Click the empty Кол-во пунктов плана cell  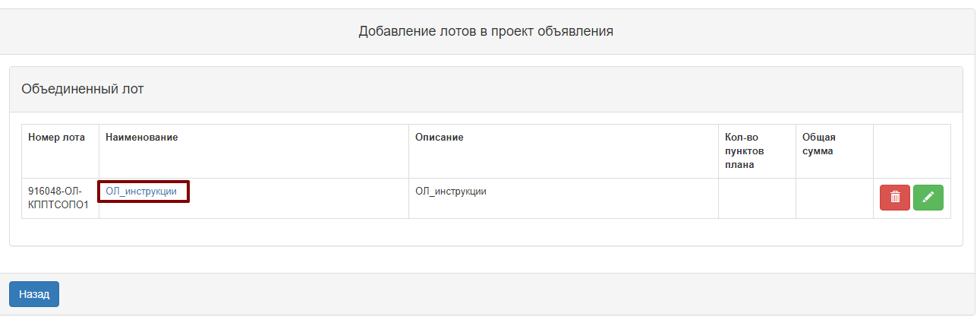pyautogui.click(x=757, y=198)
